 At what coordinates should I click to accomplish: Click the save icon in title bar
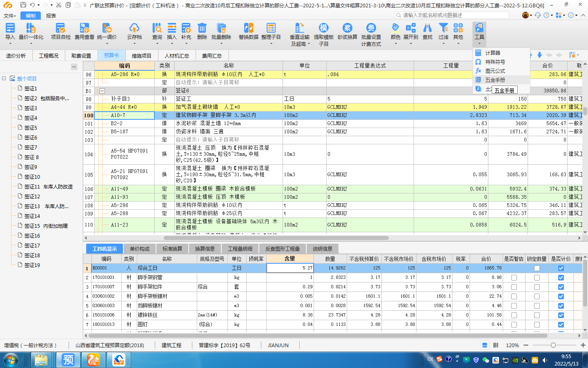point(23,5)
